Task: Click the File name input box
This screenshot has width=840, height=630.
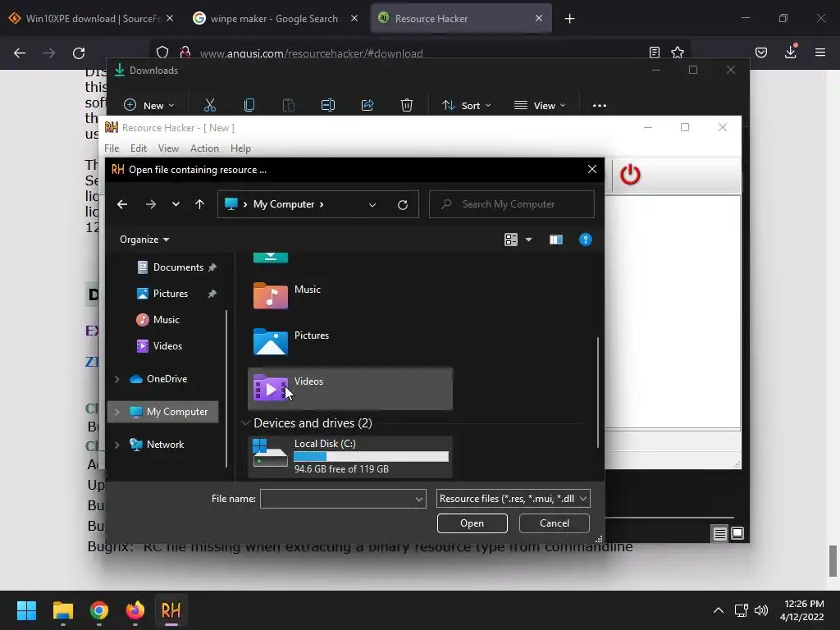Action: pos(336,499)
